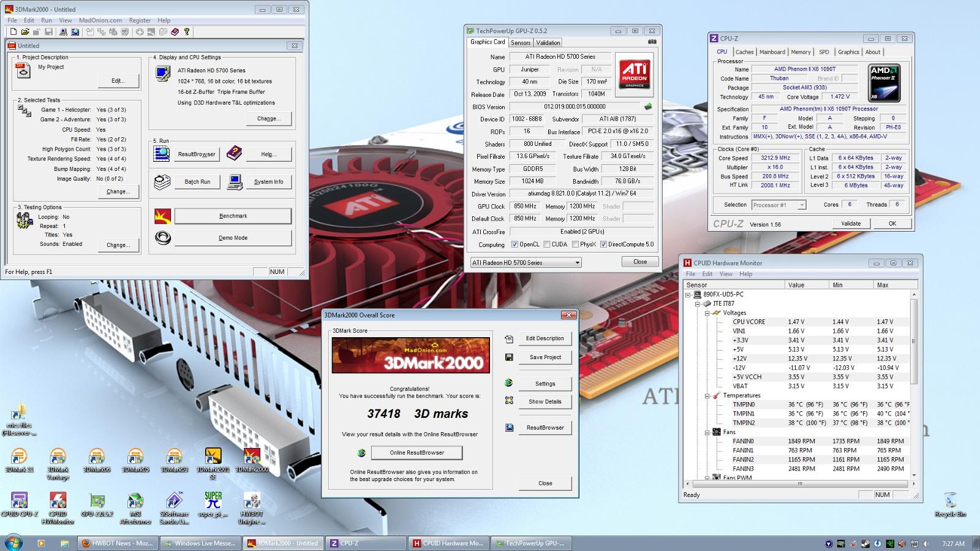This screenshot has height=551, width=980.
Task: Select the CPU VCORE row in Hardware Monitor
Action: click(x=797, y=322)
